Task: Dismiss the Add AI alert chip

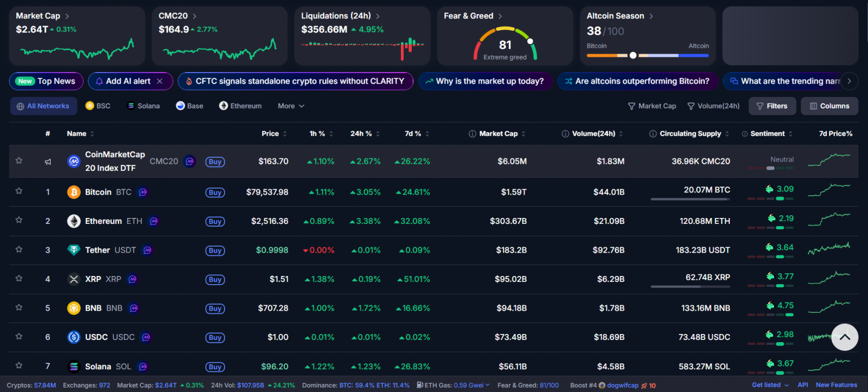Action: (x=159, y=81)
